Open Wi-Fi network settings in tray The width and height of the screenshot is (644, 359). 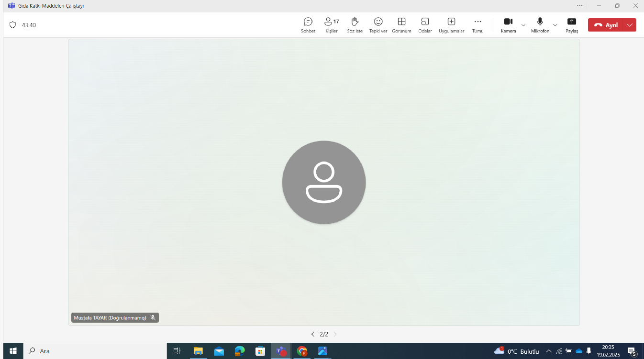[x=559, y=351]
